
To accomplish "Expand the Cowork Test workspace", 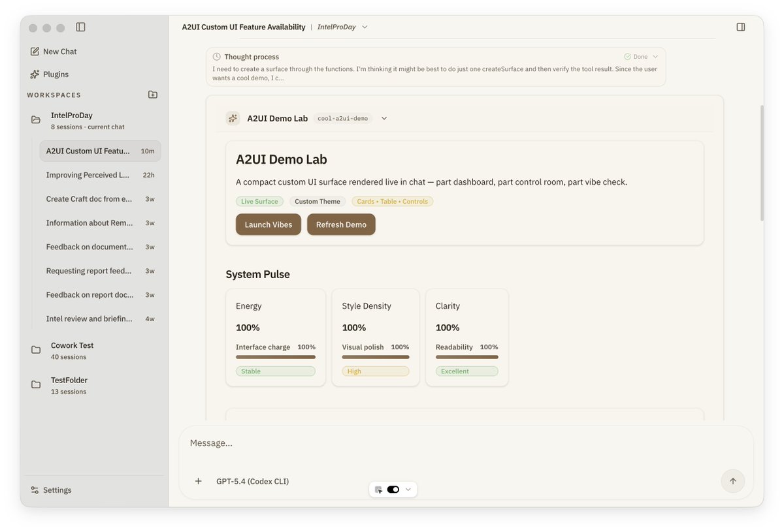I will (94, 351).
